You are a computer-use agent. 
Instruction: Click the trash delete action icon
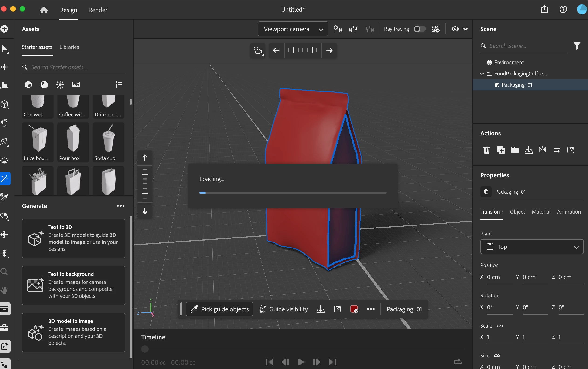tap(486, 150)
